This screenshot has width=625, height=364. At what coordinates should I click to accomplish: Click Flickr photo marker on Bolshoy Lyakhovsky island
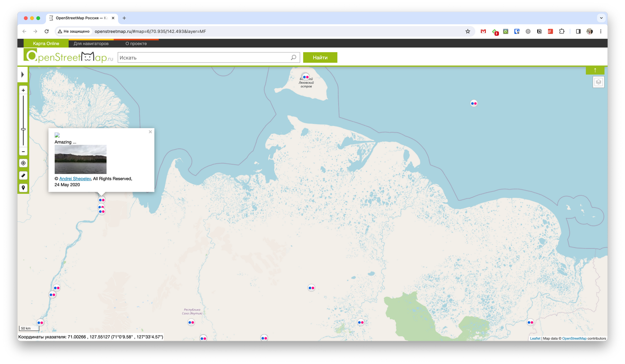click(x=306, y=77)
